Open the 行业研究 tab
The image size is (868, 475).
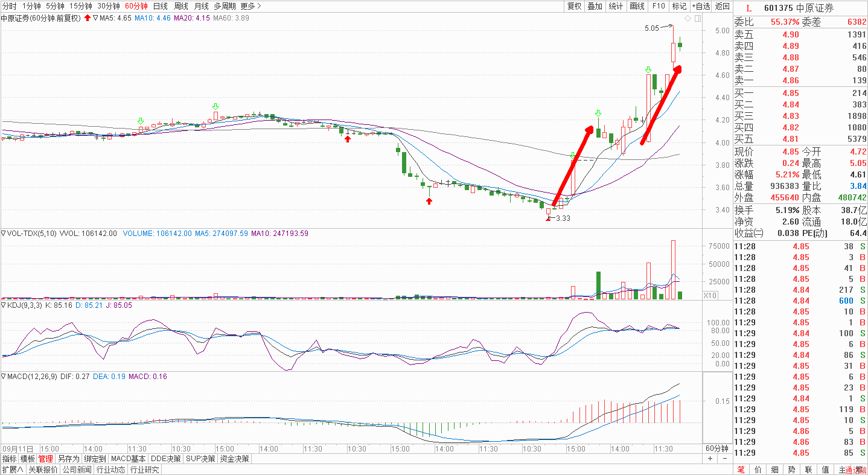click(145, 470)
